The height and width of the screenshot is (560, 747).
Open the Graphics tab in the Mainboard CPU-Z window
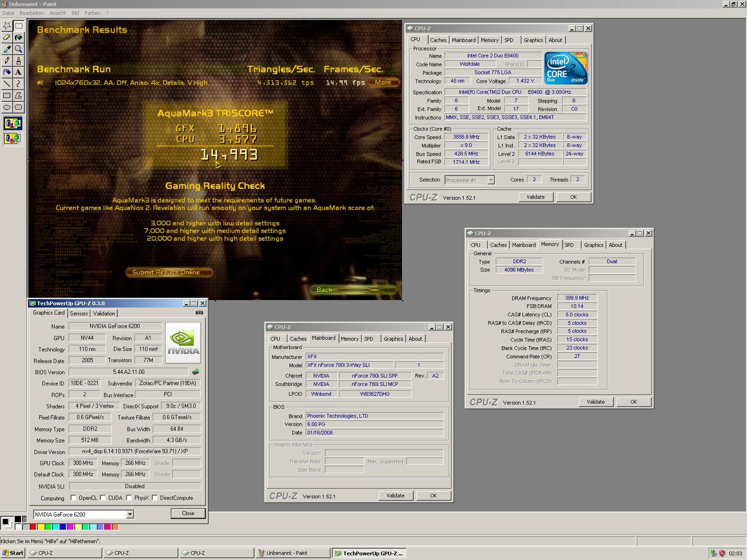point(393,339)
